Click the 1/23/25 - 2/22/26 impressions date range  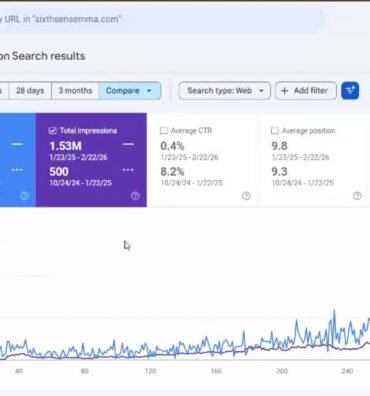point(78,157)
